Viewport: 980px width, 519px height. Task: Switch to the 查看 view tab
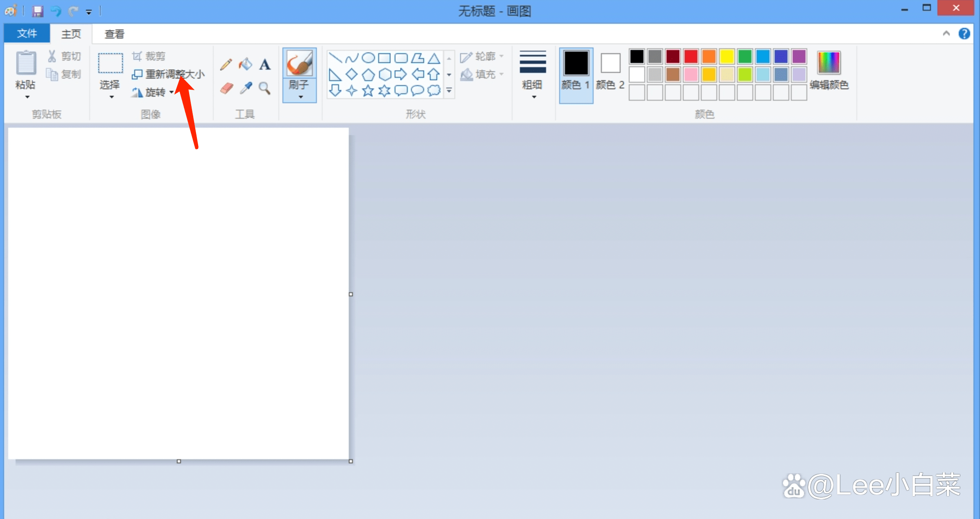pos(114,34)
